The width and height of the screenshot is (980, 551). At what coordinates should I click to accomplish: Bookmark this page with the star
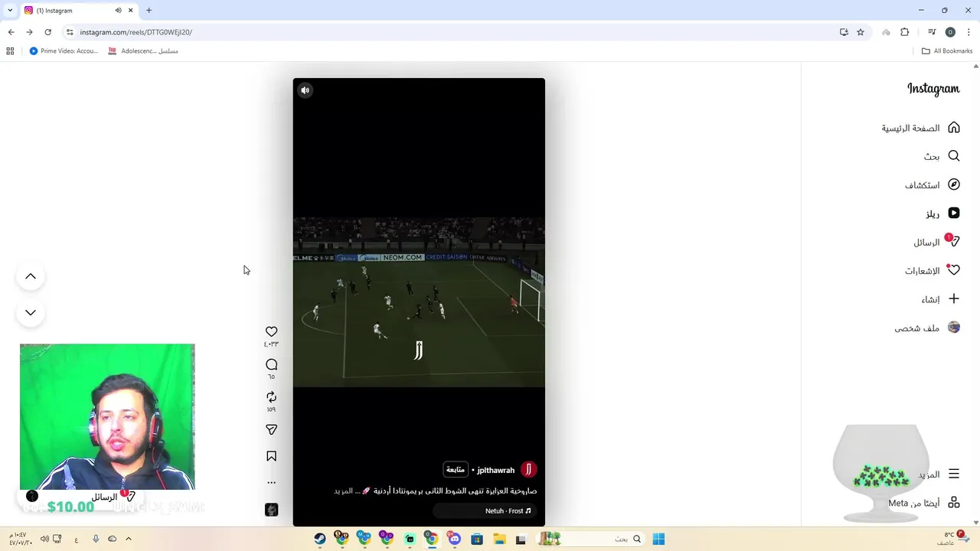tap(861, 32)
